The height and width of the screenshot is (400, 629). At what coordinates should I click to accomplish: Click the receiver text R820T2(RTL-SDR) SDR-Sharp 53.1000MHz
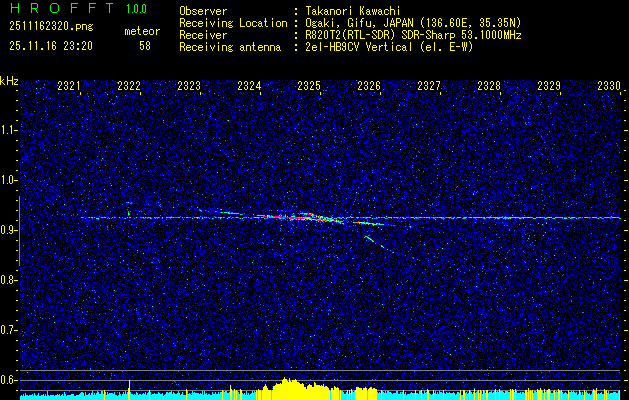pos(411,35)
